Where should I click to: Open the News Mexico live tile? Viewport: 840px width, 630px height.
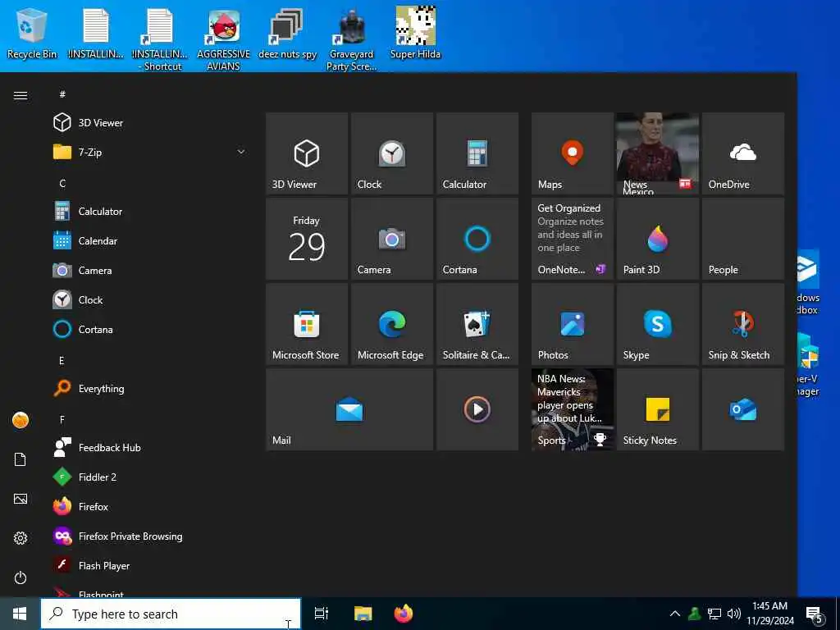657,153
